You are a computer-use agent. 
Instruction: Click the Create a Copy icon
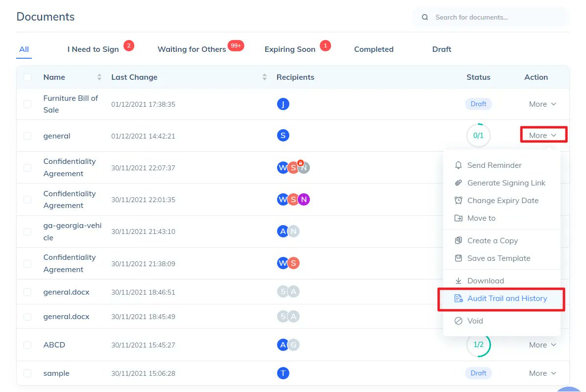coord(458,240)
